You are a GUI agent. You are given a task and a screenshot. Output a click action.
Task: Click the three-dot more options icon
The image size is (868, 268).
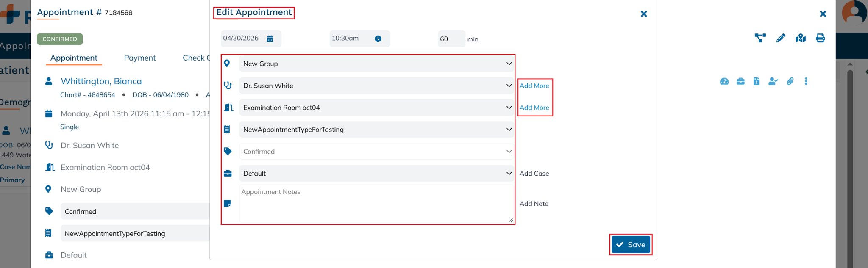click(806, 81)
